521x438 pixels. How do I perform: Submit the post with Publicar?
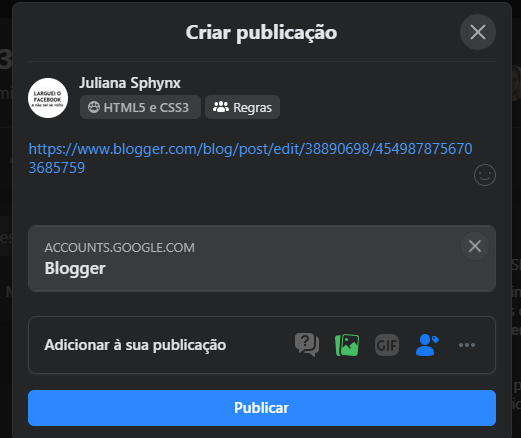(x=262, y=408)
